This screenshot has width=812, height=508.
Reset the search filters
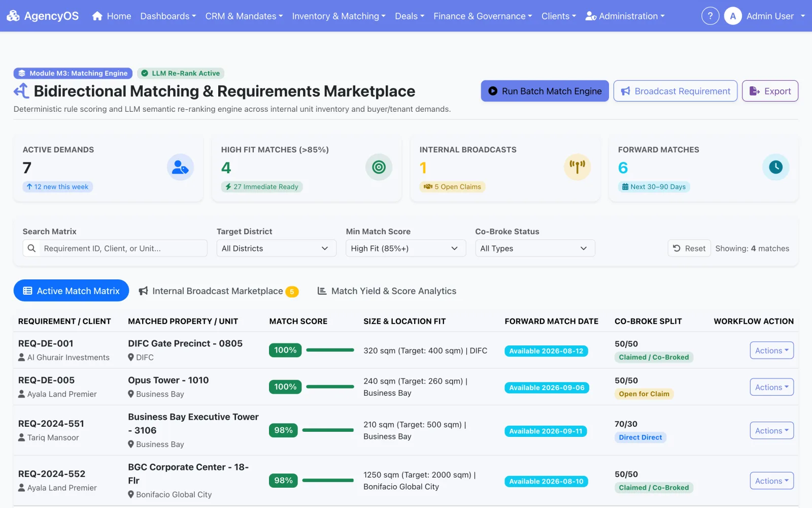click(x=689, y=248)
